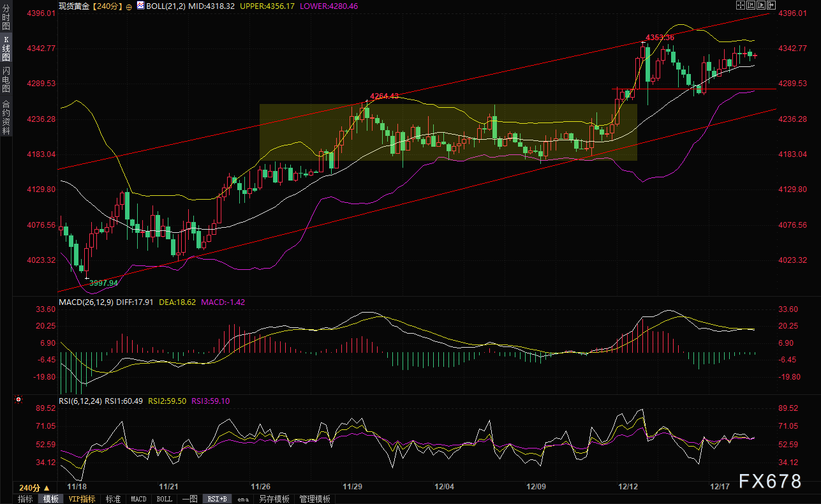821x504 pixels.
Task: Enable the ema template
Action: click(x=243, y=499)
